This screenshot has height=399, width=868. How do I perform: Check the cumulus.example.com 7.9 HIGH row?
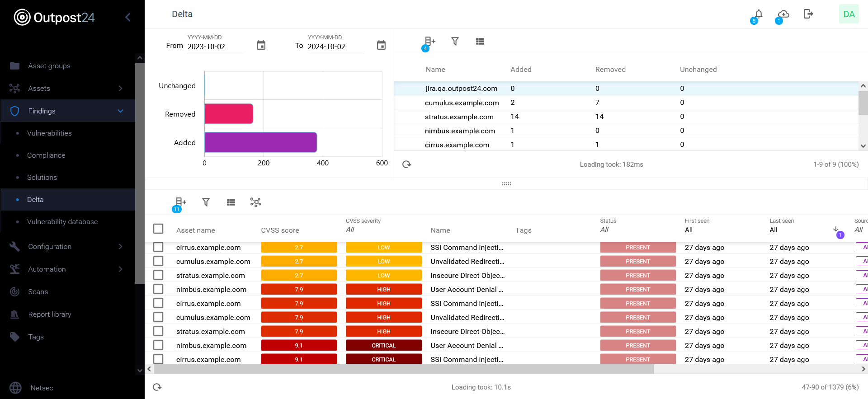pos(158,317)
